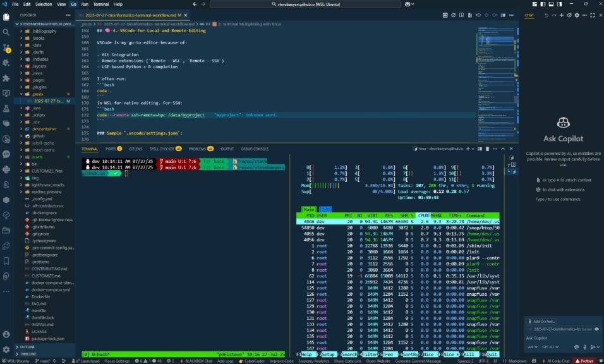Screen dimensions: 604x364
Task: Split the editor right
Action: [503, 15]
